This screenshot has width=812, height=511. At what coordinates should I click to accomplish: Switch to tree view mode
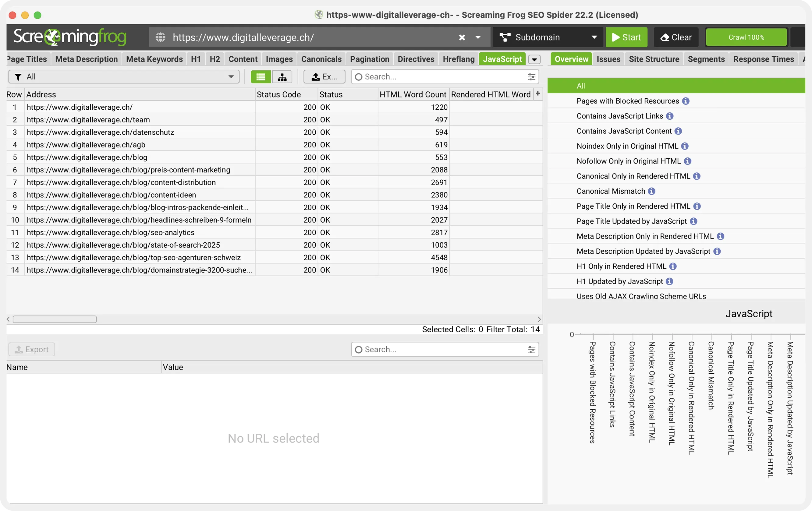point(282,77)
